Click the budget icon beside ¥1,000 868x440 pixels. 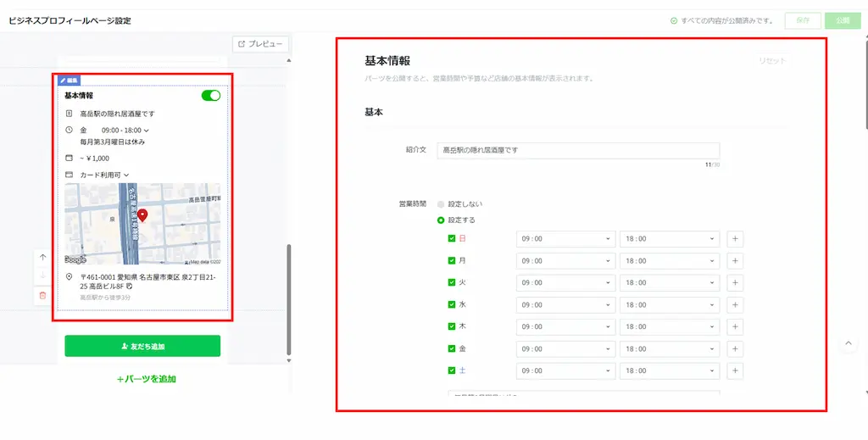pyautogui.click(x=70, y=158)
